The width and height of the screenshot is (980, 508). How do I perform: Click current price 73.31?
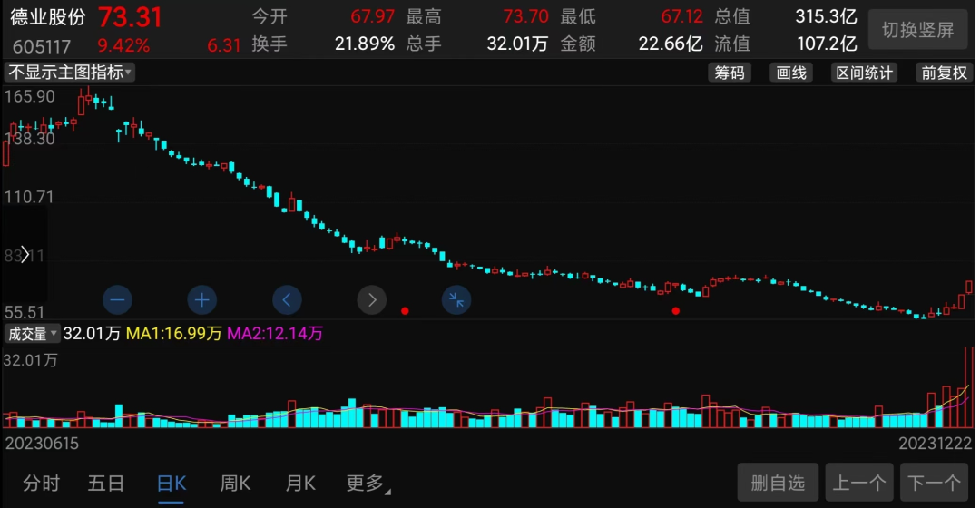pyautogui.click(x=130, y=17)
